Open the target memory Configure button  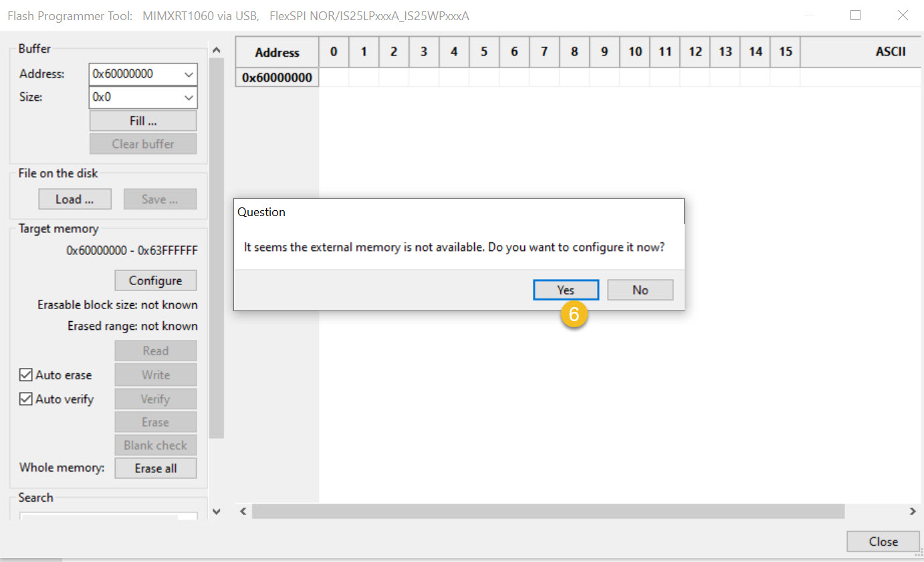156,280
